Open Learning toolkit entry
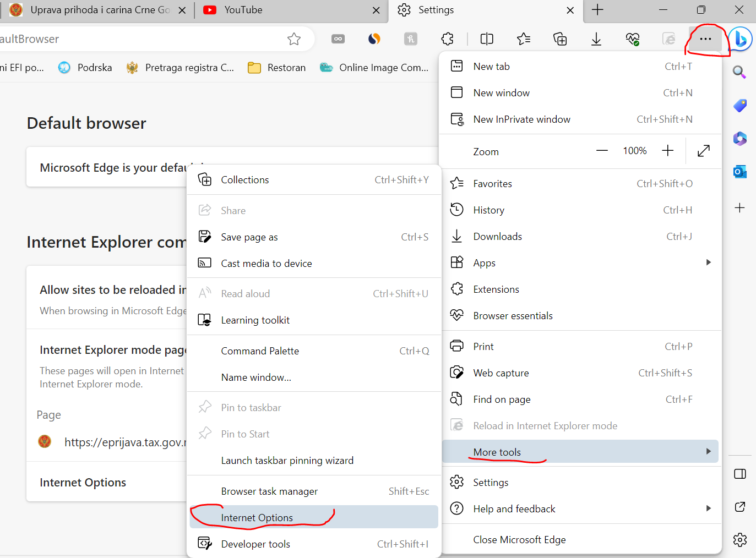This screenshot has width=756, height=558. point(314,320)
